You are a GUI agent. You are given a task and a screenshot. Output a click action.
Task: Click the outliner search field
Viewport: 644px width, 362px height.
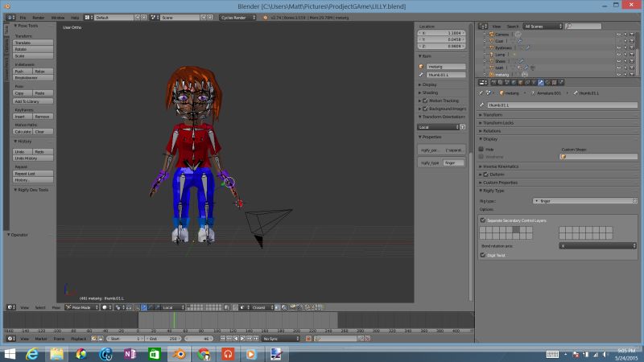tap(583, 27)
